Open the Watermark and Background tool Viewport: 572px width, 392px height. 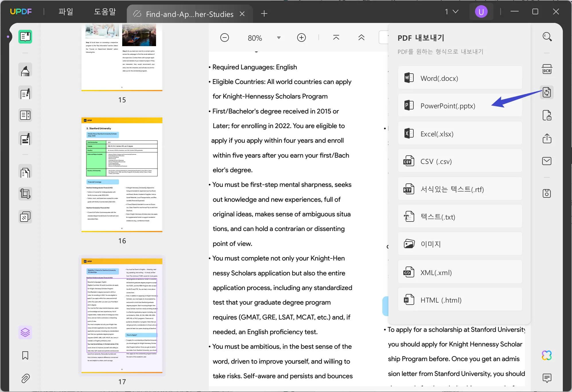[x=25, y=217]
